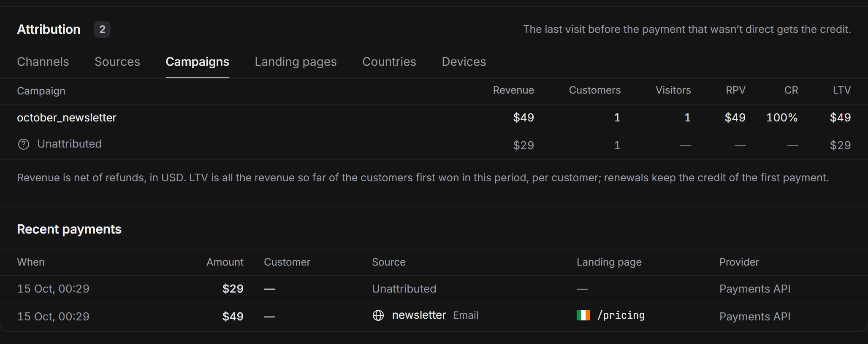Switch to the Channels tab

[43, 62]
